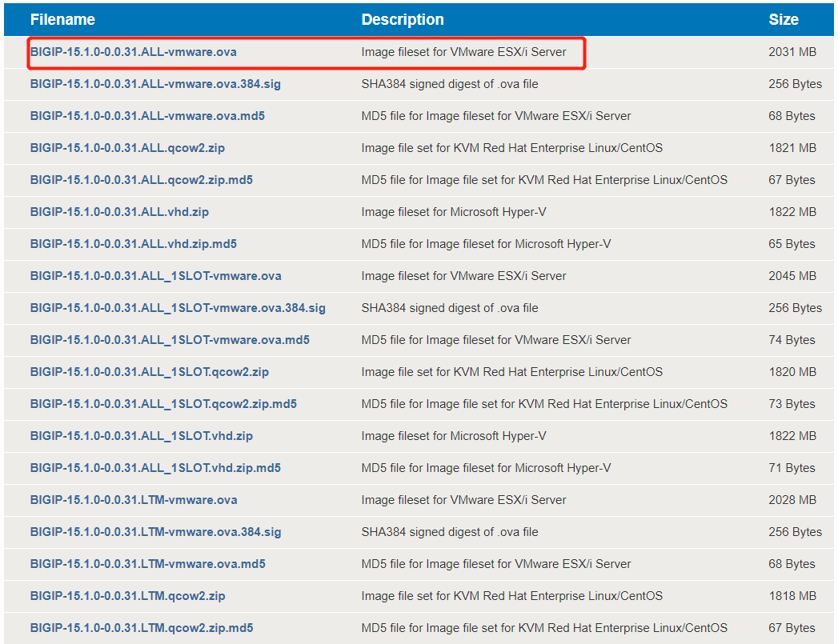Open BIGIP-15.1.0-0.0.31.ALL-vmware.ova.384.sig link
Screen dimensions: 838x644
[x=155, y=84]
